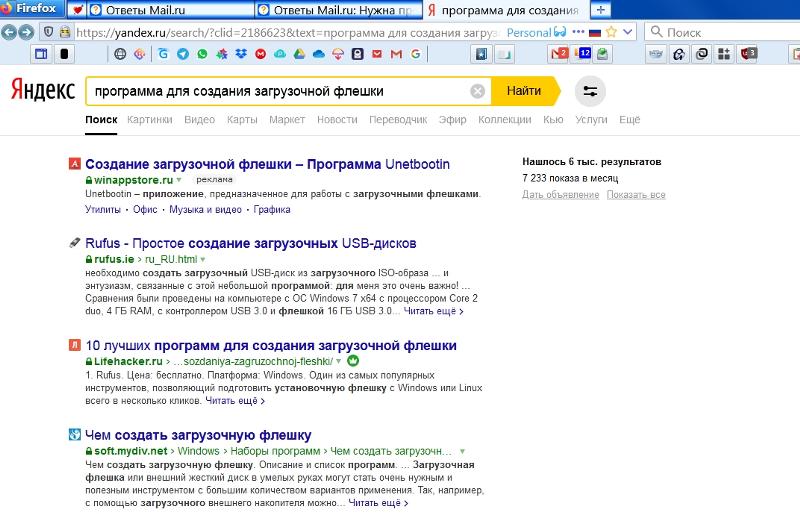Bookmark this page with the star icon
800x514 pixels.
pyautogui.click(x=611, y=32)
